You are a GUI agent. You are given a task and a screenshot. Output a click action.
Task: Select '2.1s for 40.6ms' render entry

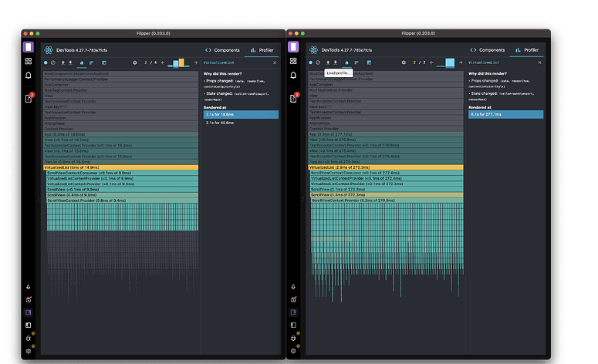[x=220, y=123]
